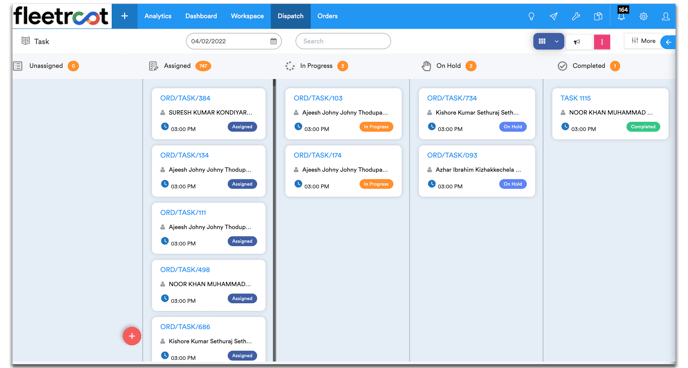The image size is (688, 368).
Task: Click clock icon on ORD/TASK/384 card
Action: tap(165, 126)
